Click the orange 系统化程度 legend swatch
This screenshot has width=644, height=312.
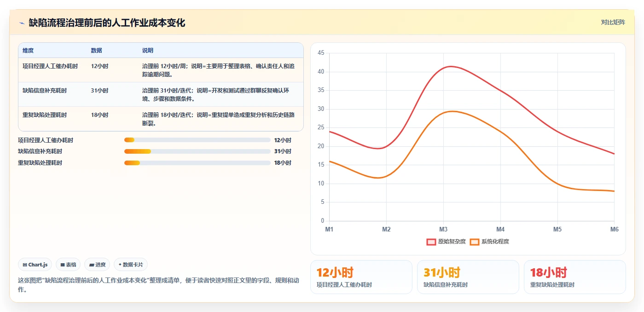click(474, 242)
